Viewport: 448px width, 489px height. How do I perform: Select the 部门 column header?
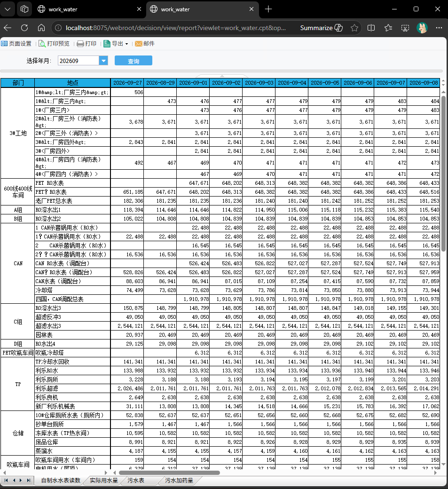pyautogui.click(x=18, y=83)
